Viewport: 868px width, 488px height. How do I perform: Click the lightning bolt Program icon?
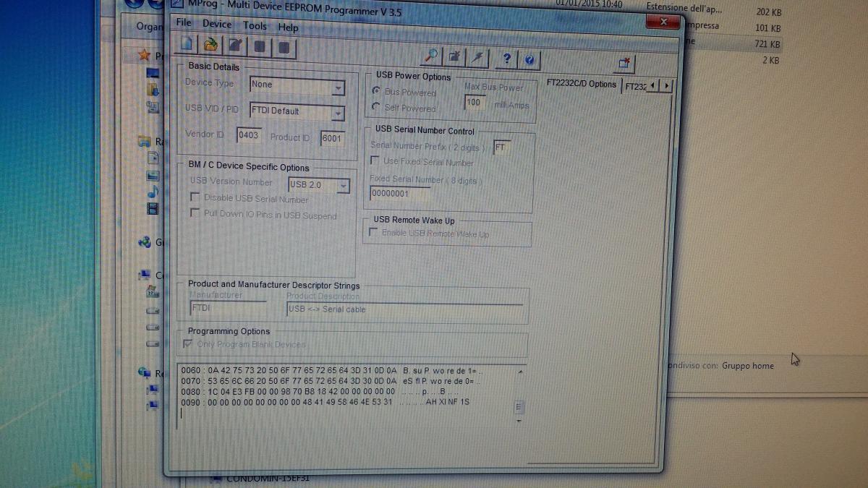(478, 57)
